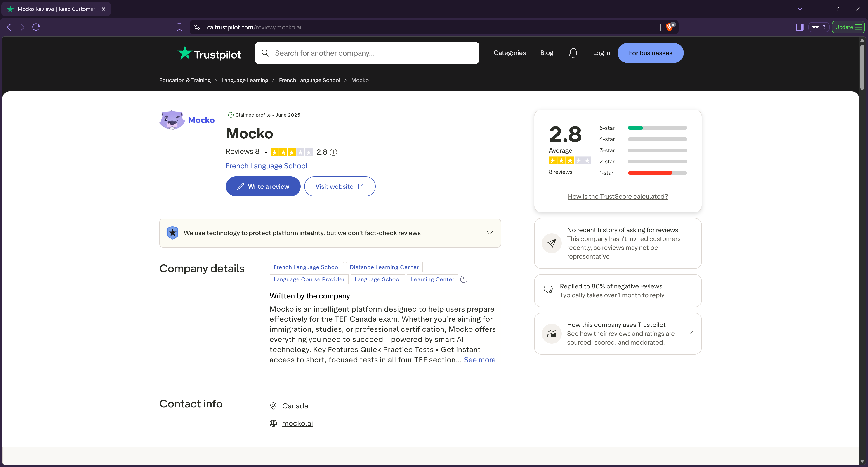868x467 pixels.
Task: Open site settings icon in address bar
Action: point(197,27)
